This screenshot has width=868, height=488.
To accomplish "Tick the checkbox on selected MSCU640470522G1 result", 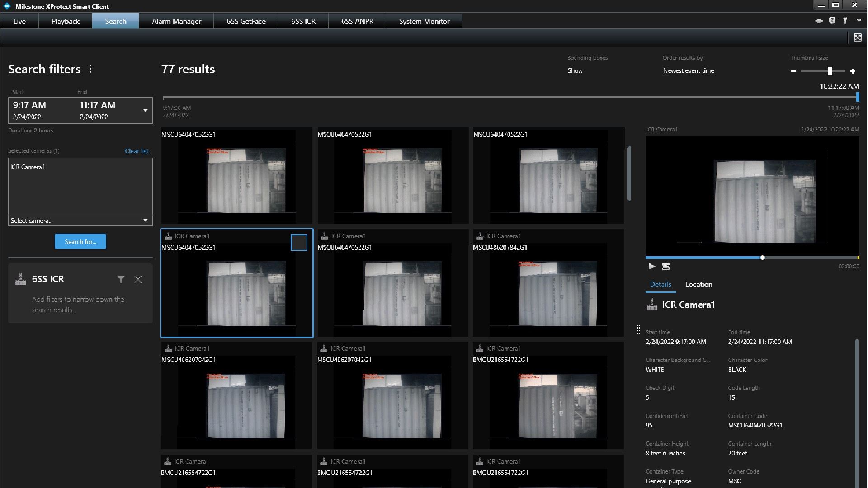I will (299, 243).
